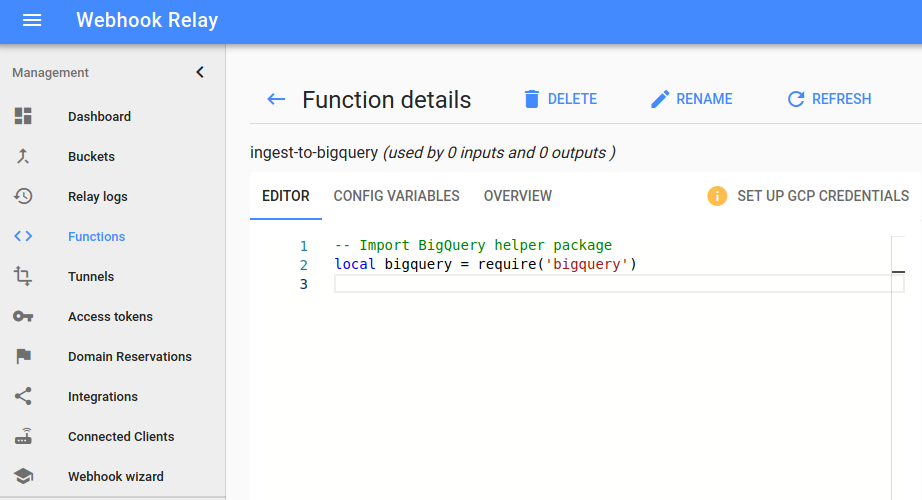Click the Dashboard grid icon
The image size is (922, 500).
[23, 116]
